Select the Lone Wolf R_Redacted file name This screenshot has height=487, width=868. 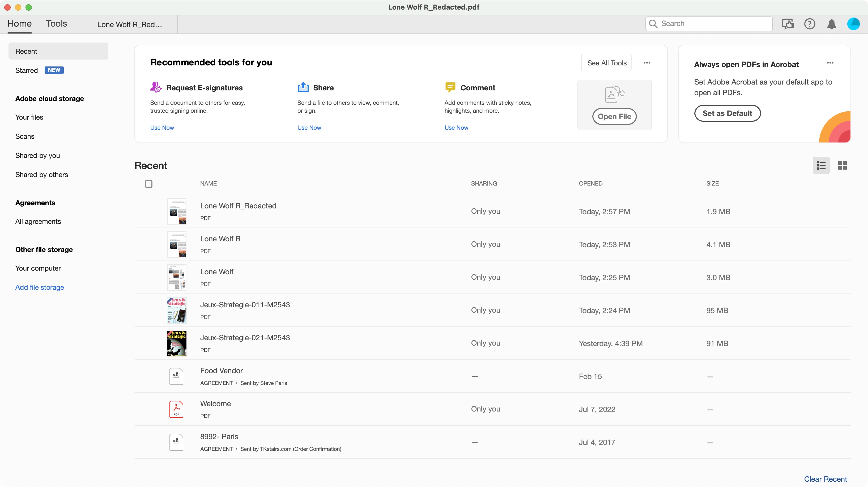click(238, 206)
